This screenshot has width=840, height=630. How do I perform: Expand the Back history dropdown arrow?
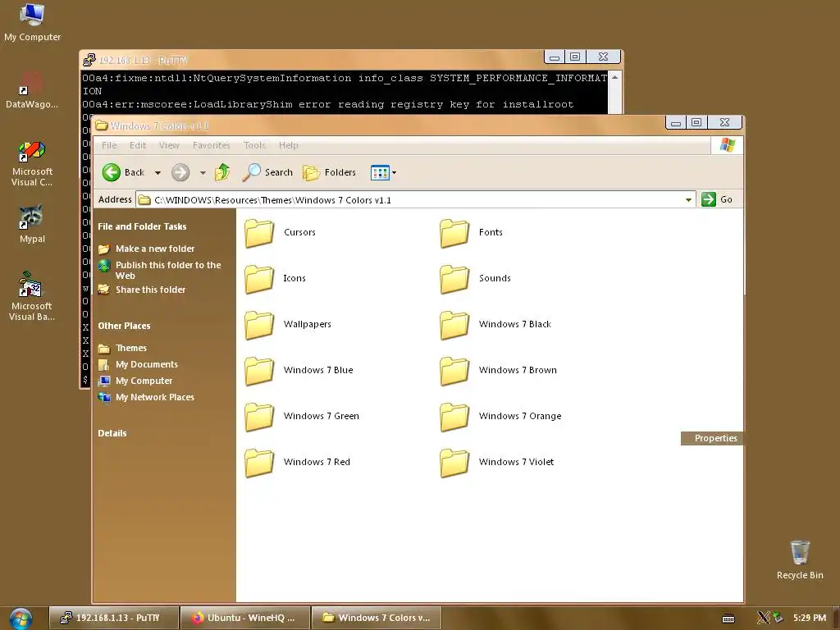(157, 173)
